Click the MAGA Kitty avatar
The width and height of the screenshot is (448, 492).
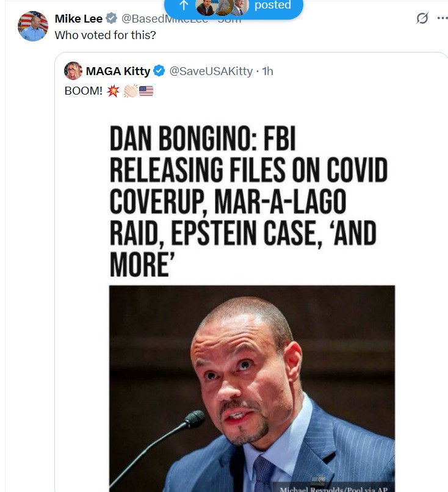pos(73,71)
